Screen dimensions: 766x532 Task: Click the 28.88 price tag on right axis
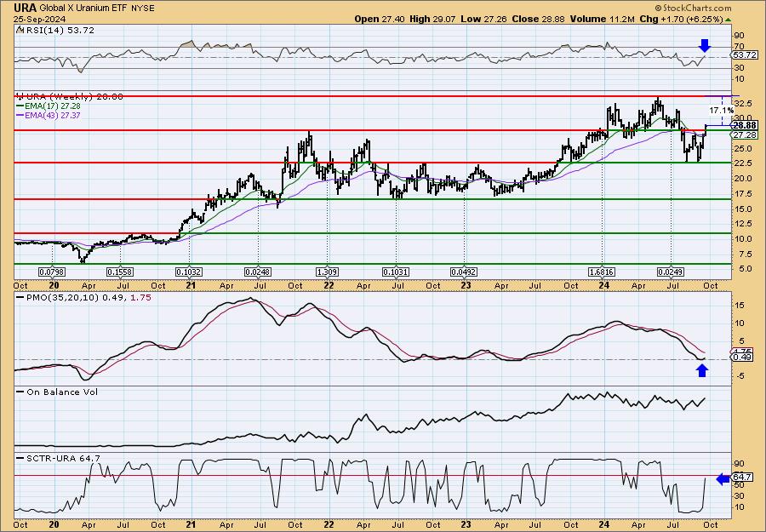746,125
